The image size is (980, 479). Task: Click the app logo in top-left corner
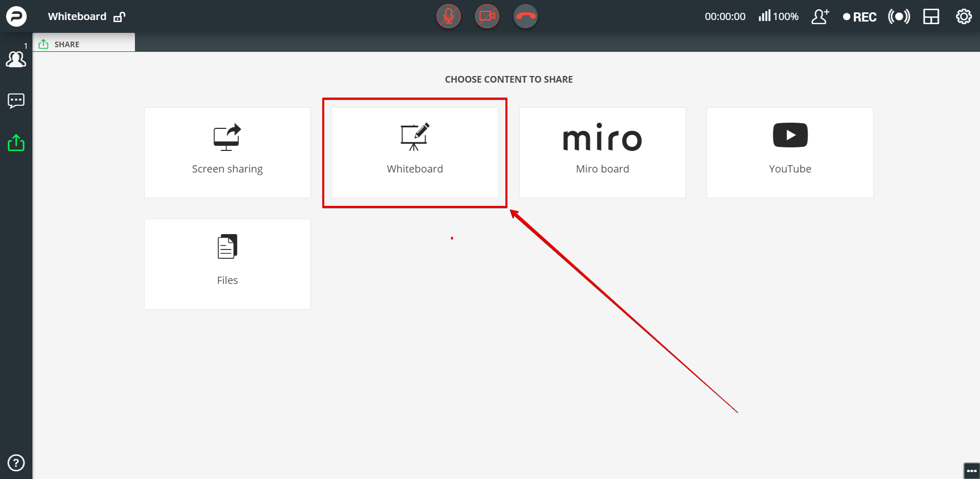(16, 16)
